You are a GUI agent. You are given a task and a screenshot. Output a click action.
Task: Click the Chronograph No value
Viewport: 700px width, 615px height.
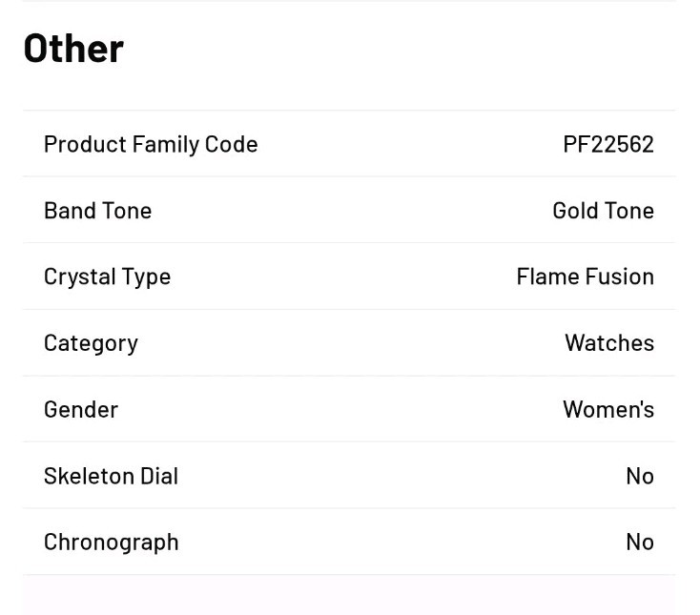click(640, 542)
